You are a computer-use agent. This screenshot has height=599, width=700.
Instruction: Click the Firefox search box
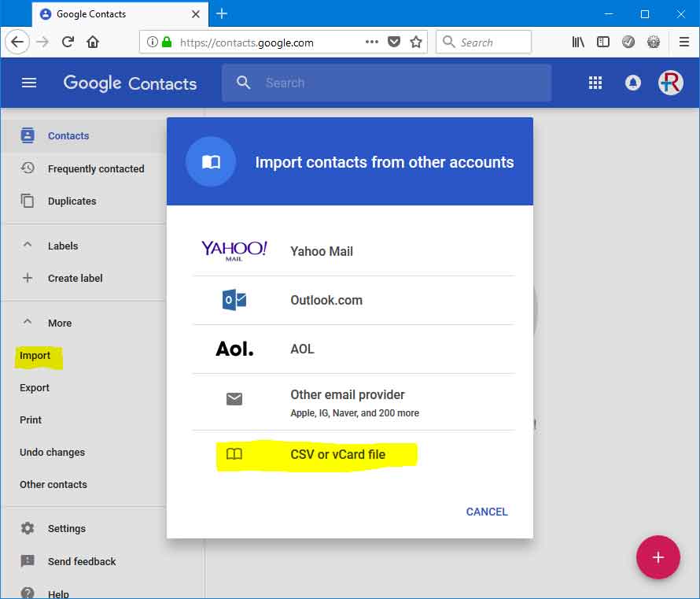484,42
